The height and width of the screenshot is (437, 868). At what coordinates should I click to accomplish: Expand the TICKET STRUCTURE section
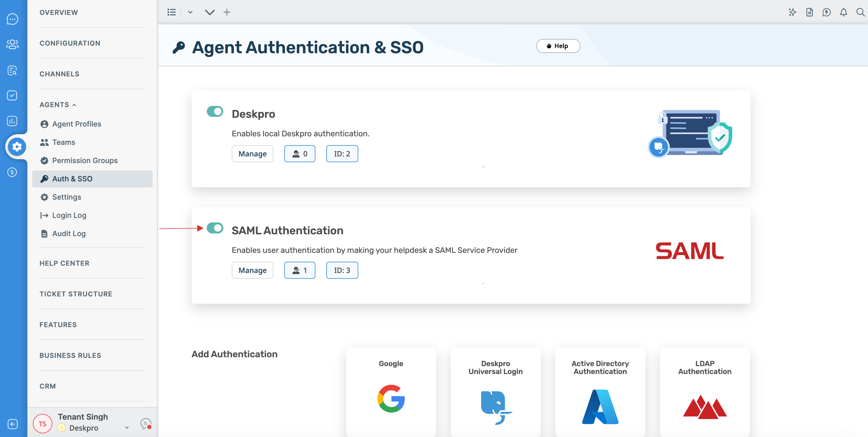pyautogui.click(x=76, y=294)
